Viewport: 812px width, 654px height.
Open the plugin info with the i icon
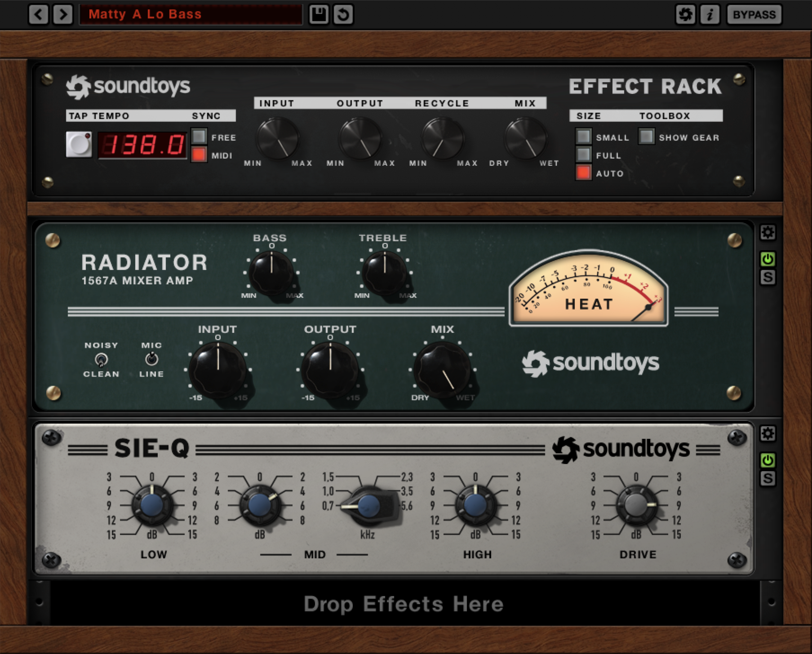[x=710, y=14]
